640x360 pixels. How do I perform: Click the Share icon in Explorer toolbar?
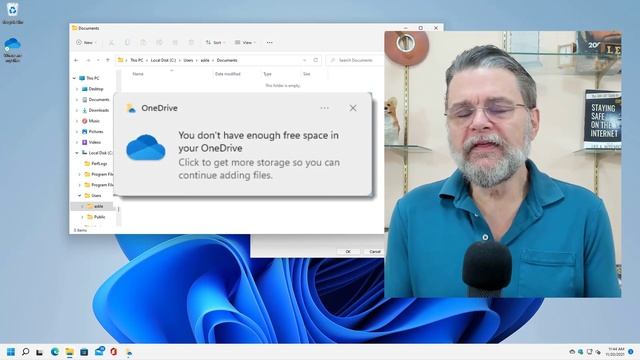coord(175,42)
